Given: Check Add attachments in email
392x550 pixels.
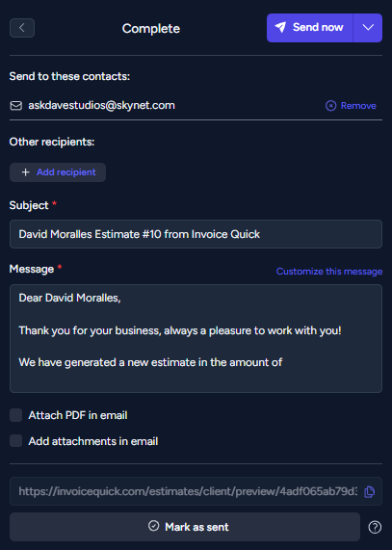Looking at the screenshot, I should coord(15,441).
